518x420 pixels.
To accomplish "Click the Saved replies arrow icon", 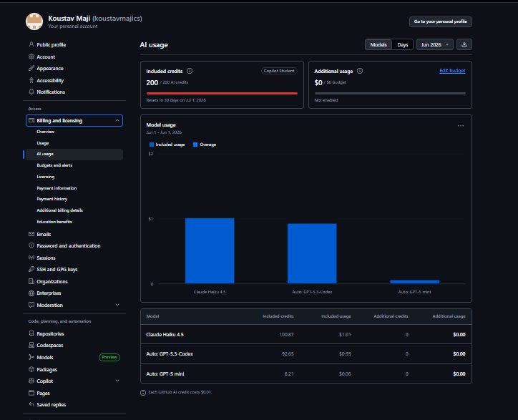I will point(31,404).
